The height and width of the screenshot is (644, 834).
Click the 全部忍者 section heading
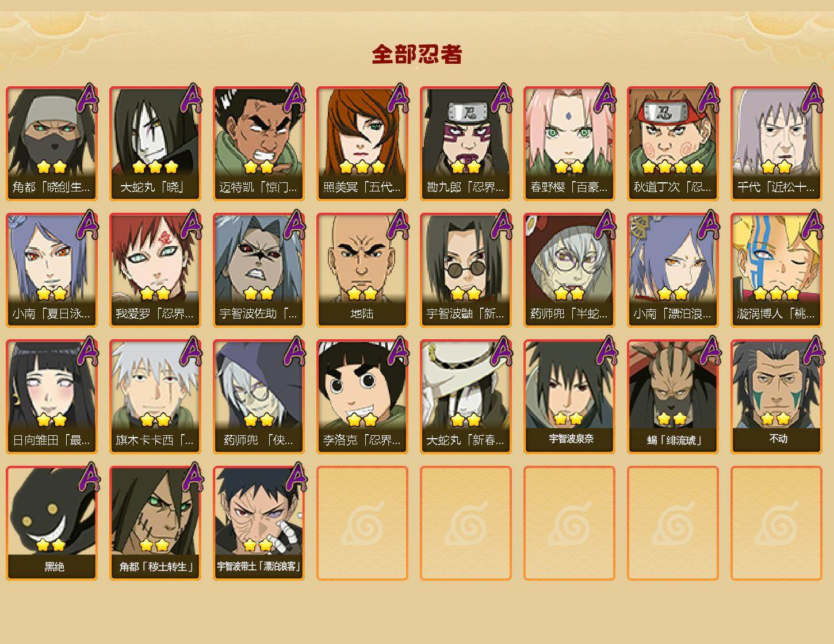[x=417, y=54]
